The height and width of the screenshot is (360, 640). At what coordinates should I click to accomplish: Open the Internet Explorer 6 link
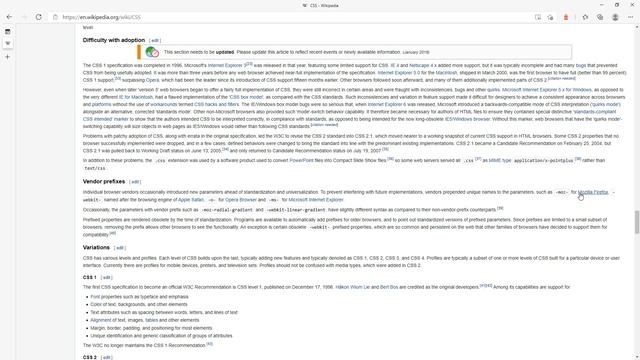pos(387,105)
